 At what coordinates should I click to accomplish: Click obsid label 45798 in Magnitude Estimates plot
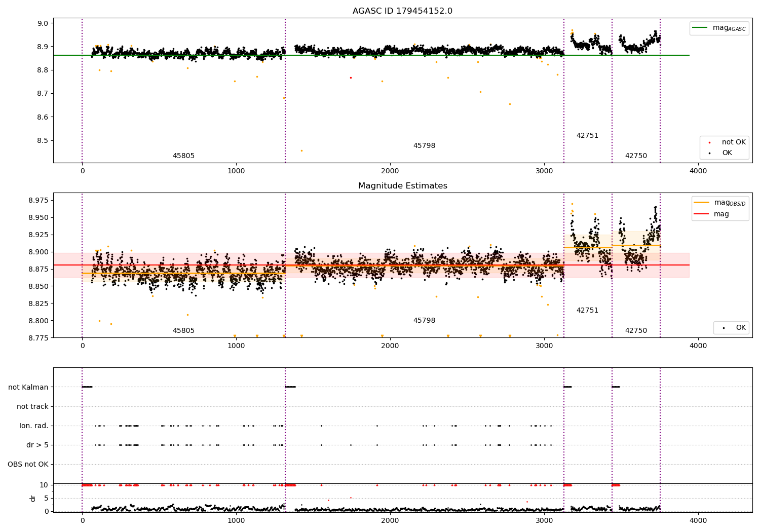[x=424, y=321]
